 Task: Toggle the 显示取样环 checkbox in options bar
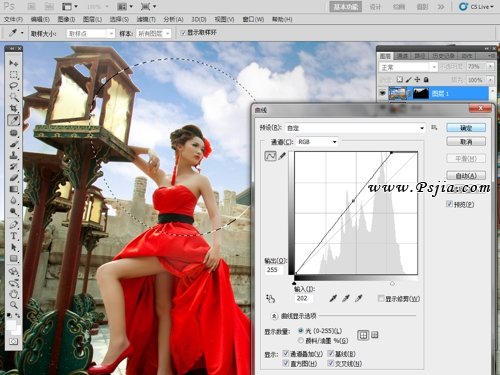183,33
